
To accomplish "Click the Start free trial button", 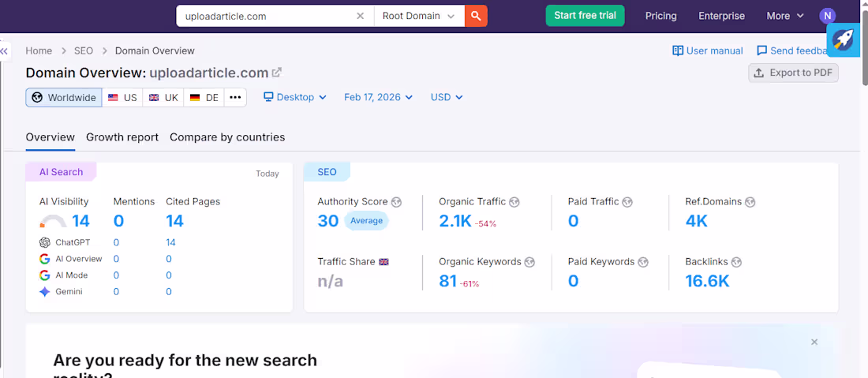I will click(586, 16).
